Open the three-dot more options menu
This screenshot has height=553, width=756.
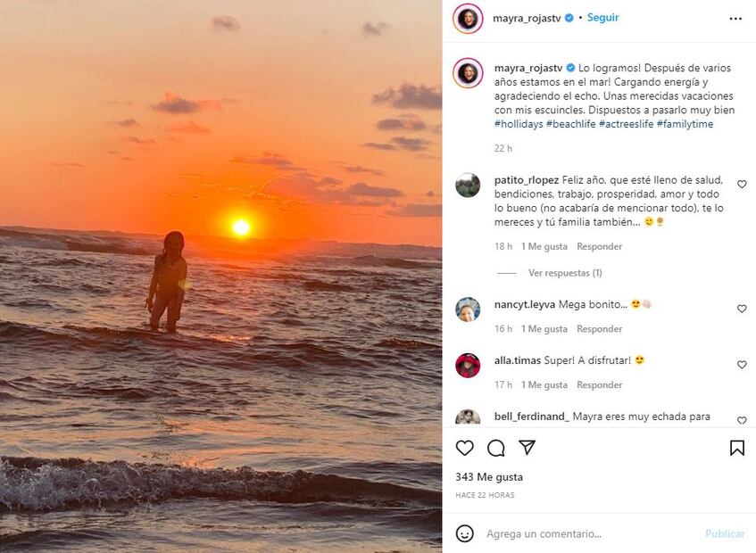(735, 18)
